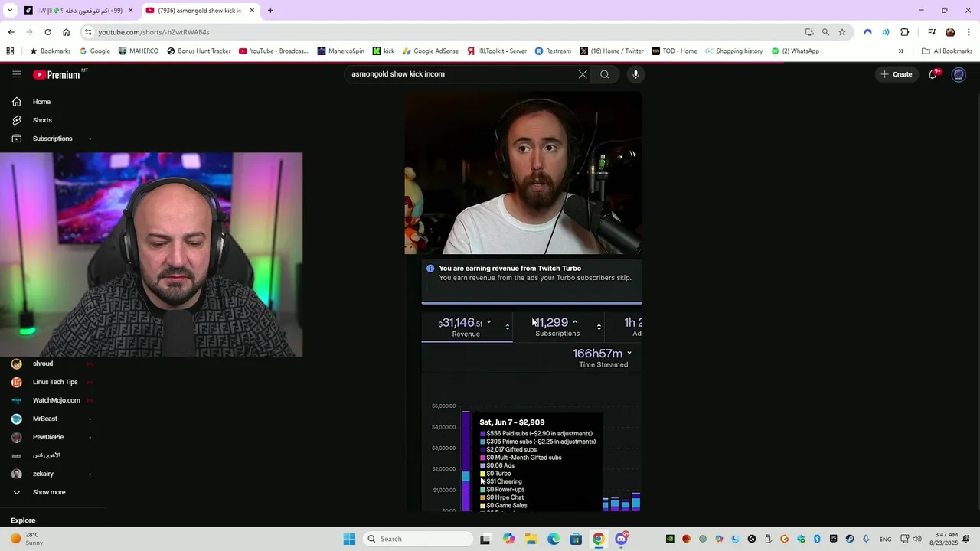This screenshot has width=980, height=551.
Task: Open Chrome three-dot menu
Action: tap(969, 32)
